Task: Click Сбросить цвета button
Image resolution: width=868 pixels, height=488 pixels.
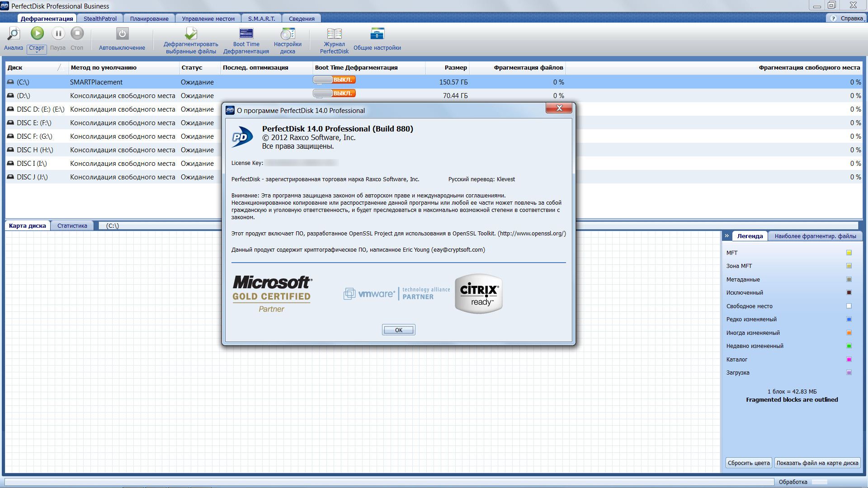Action: (749, 463)
